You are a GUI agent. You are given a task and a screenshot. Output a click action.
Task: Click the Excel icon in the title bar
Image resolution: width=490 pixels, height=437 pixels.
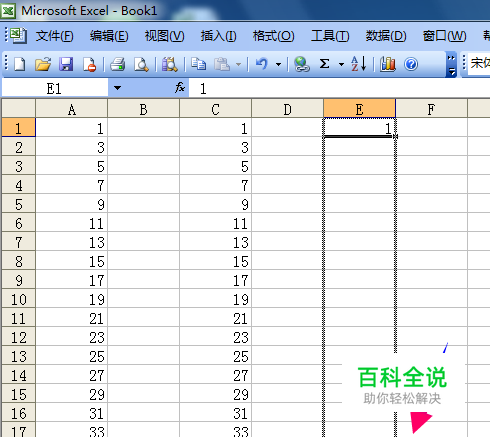pos(8,11)
